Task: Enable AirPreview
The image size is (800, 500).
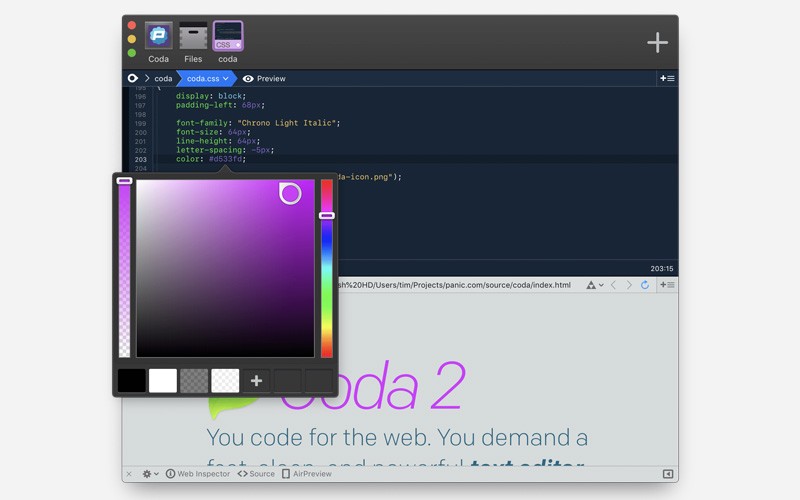Action: coord(307,474)
